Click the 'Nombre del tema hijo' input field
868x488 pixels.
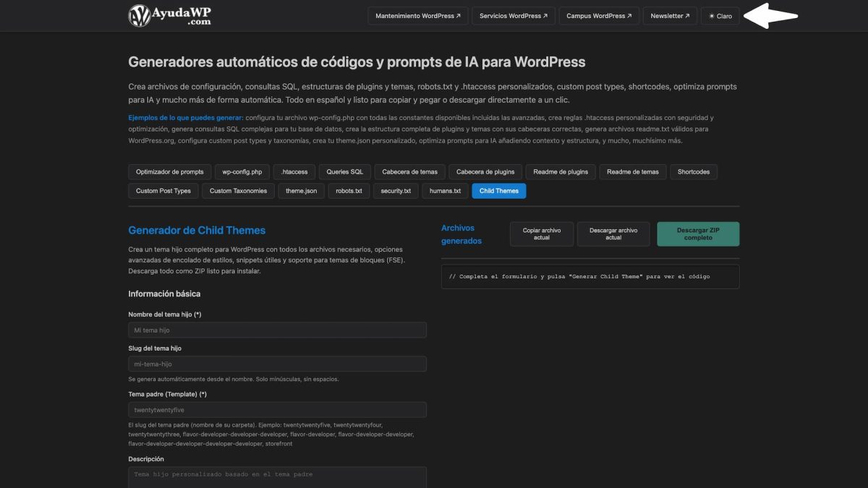point(277,330)
